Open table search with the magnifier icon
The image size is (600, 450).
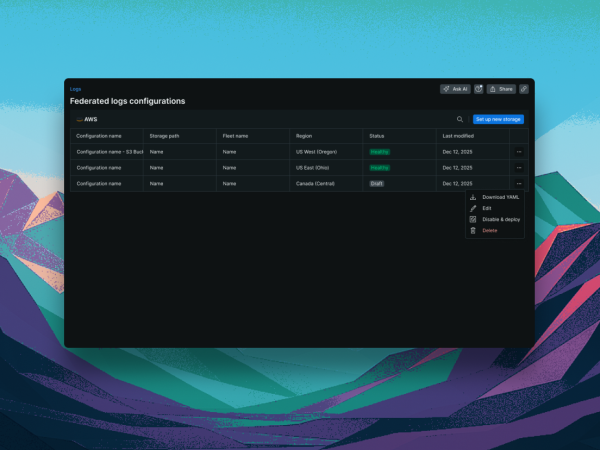pyautogui.click(x=460, y=119)
